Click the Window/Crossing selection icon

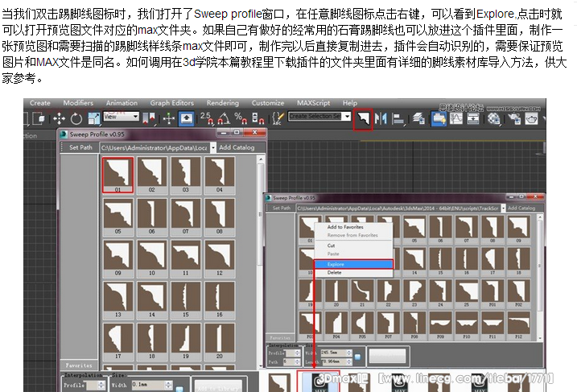39,118
